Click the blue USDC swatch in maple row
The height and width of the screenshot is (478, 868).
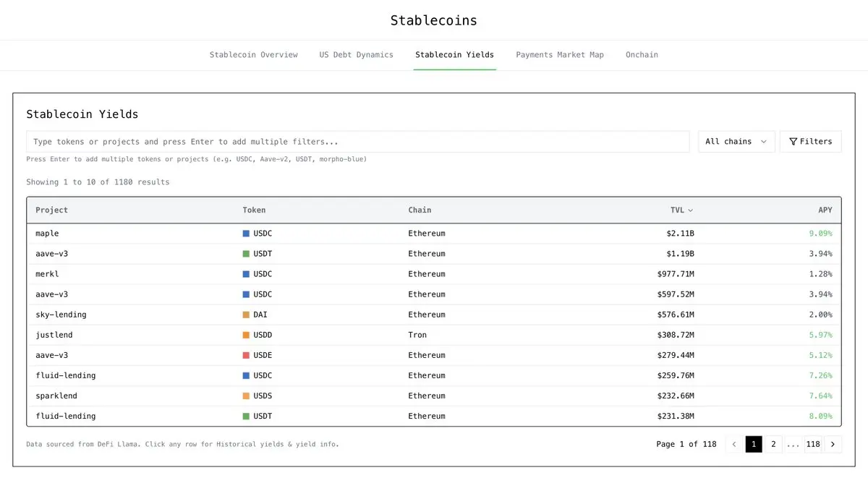(246, 234)
